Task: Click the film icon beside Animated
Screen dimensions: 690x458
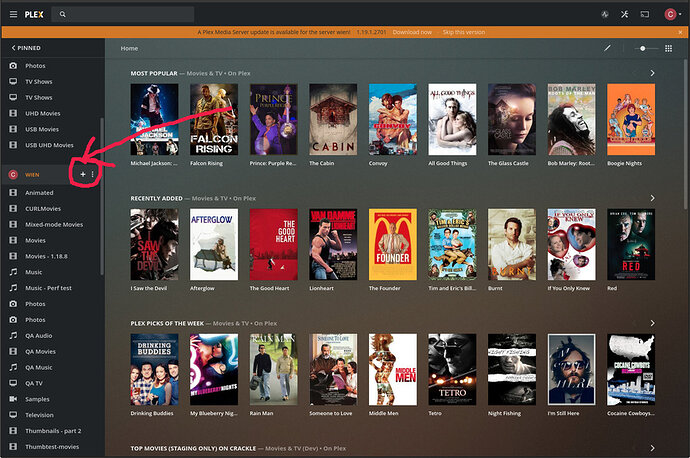Action: [x=13, y=192]
